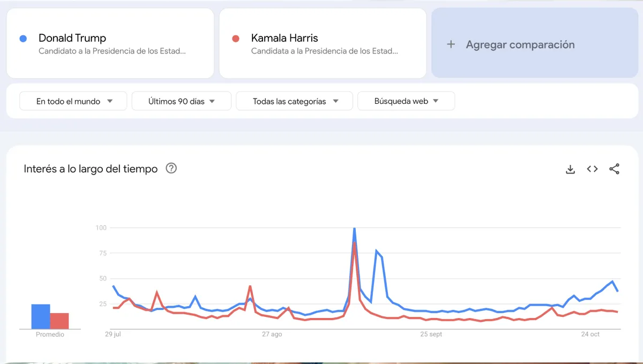Click the help icon next to the chart title
This screenshot has width=643, height=364.
point(171,168)
